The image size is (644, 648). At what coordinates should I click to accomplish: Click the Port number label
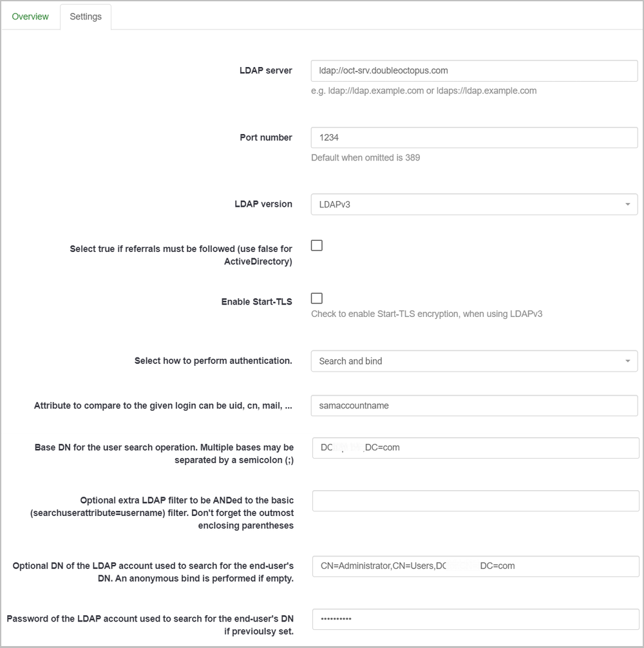point(265,137)
